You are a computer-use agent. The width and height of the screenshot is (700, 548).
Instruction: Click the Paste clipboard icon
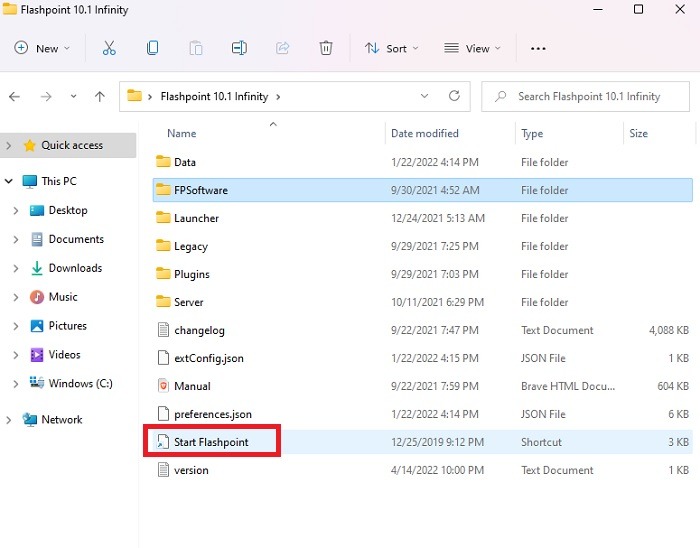(196, 48)
